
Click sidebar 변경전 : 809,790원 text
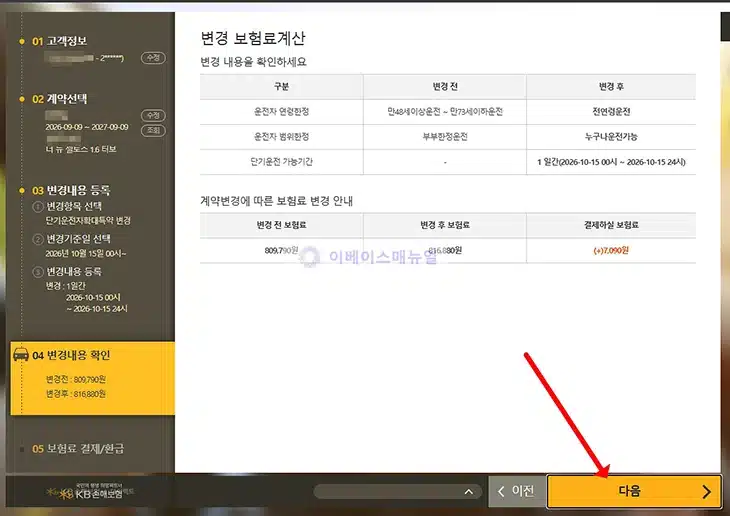pos(75,379)
